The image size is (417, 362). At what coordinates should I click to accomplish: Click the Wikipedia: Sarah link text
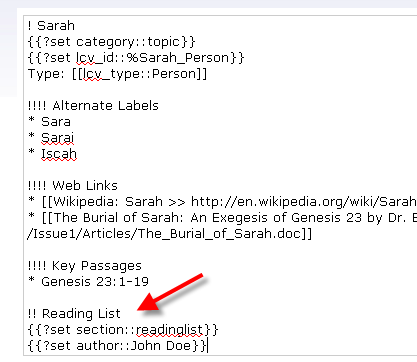(108, 202)
